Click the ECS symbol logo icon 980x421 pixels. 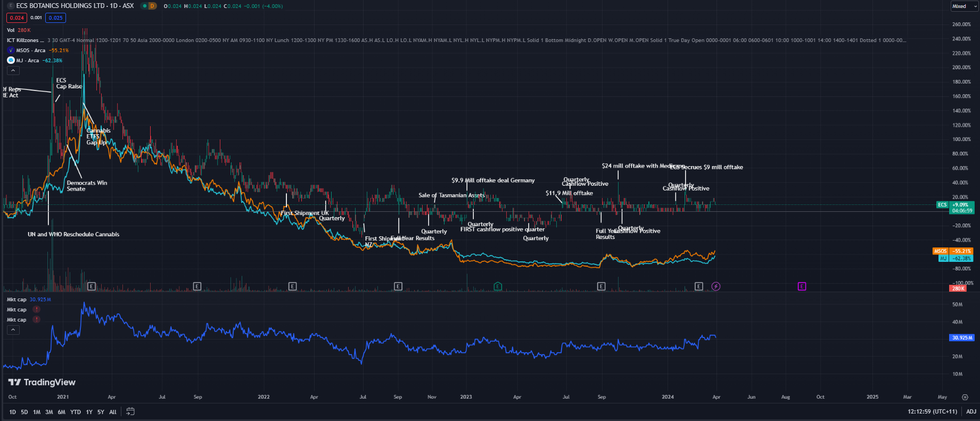11,6
